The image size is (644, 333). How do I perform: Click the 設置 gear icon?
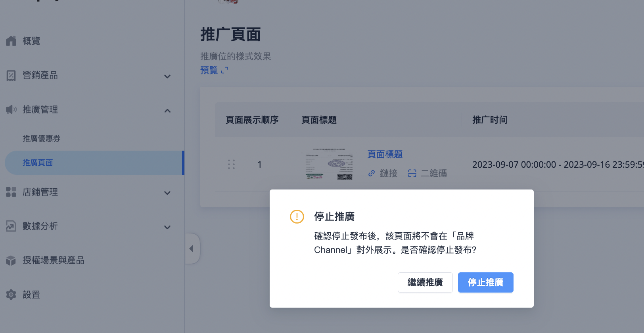11,295
